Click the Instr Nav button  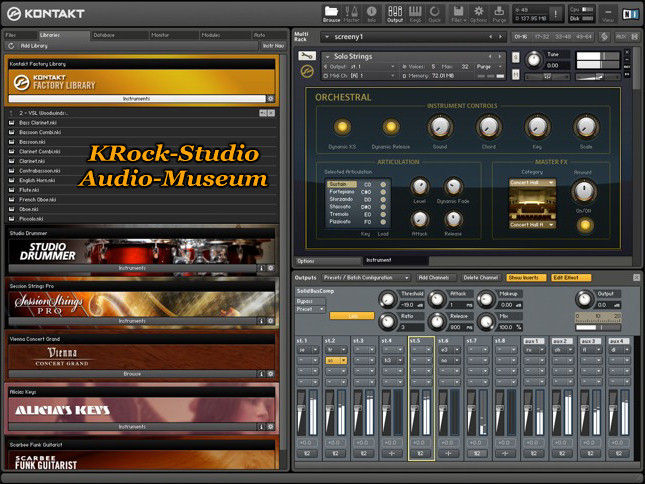[x=273, y=46]
